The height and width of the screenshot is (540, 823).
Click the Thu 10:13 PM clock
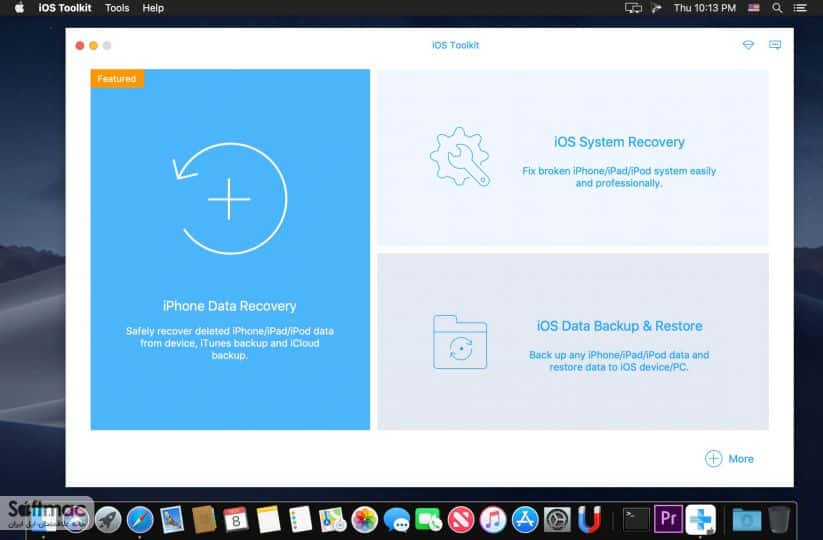pos(704,8)
